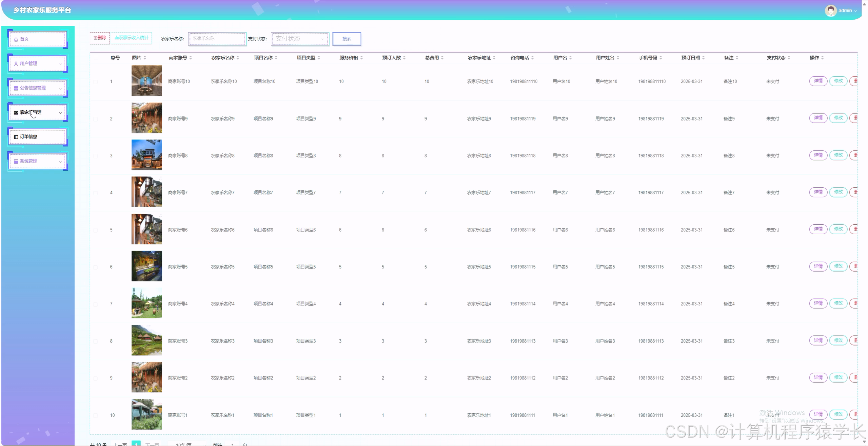Open the 支付状态 dropdown
Image resolution: width=868 pixels, height=446 pixels.
(300, 39)
